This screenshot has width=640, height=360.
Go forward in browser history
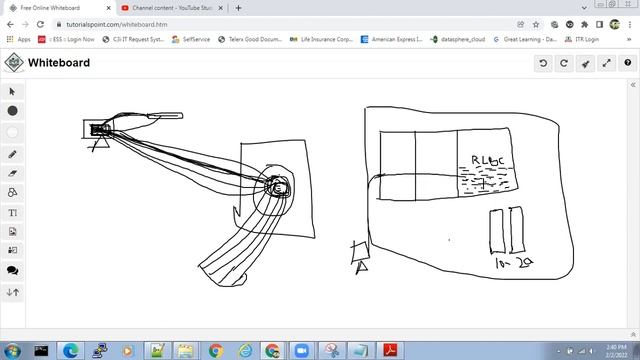pyautogui.click(x=25, y=24)
